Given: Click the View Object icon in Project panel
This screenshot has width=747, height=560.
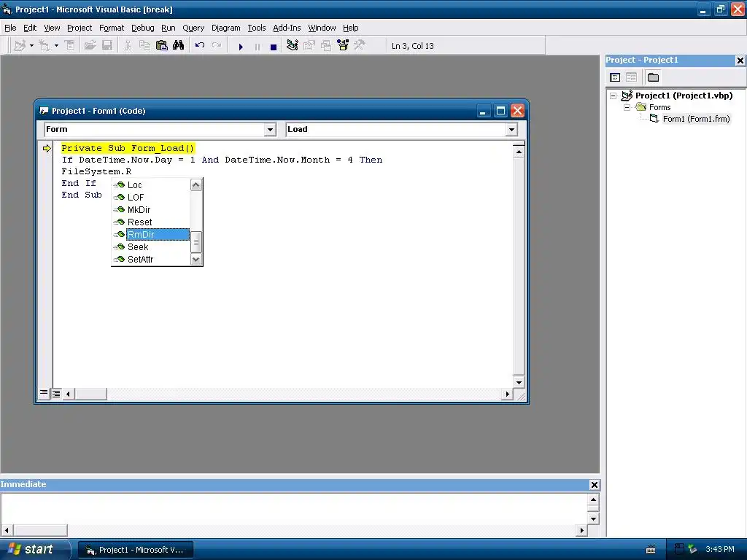Looking at the screenshot, I should [631, 77].
